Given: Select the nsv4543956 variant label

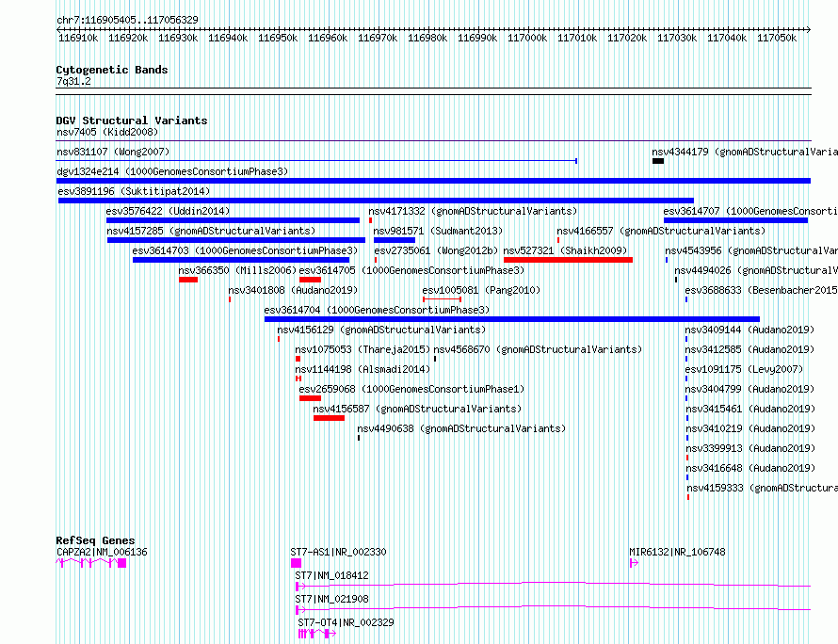Looking at the screenshot, I should tap(750, 250).
